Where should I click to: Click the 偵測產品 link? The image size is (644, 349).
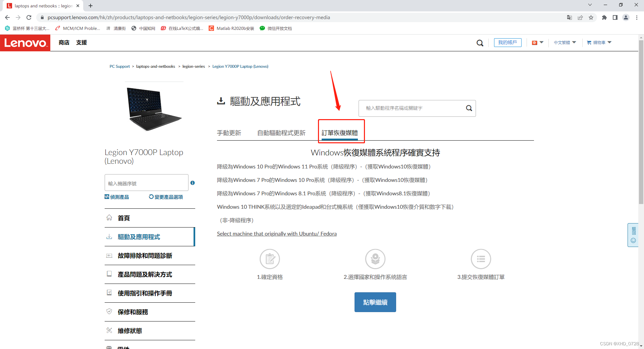point(117,197)
